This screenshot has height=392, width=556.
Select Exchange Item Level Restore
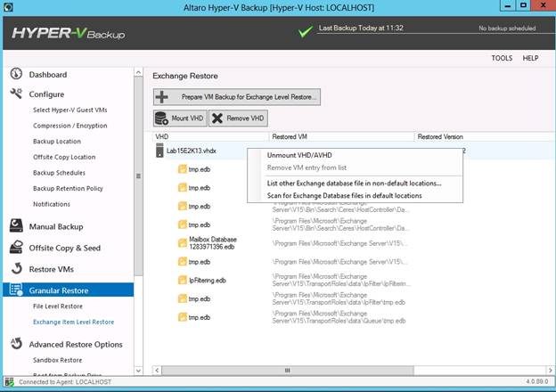pos(73,322)
